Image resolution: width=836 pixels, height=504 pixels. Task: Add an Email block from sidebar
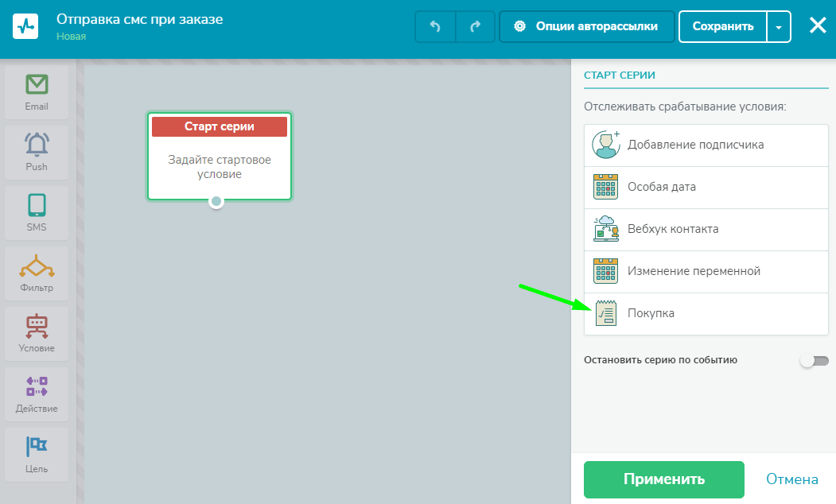pyautogui.click(x=37, y=92)
